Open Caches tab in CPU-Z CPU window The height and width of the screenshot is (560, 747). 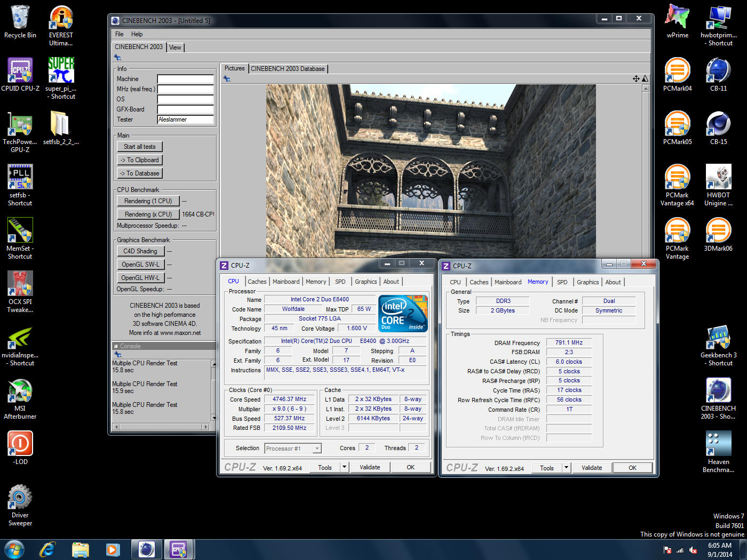coord(257,282)
